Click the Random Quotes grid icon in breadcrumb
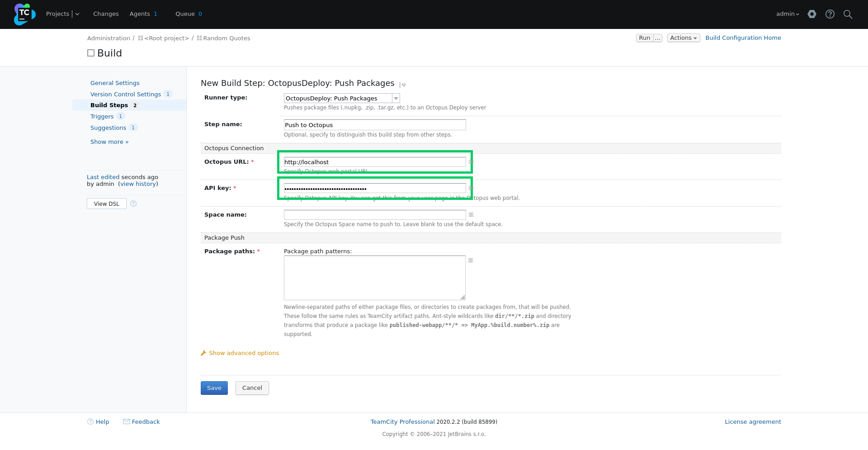Screen dimensions: 868x450 point(199,38)
